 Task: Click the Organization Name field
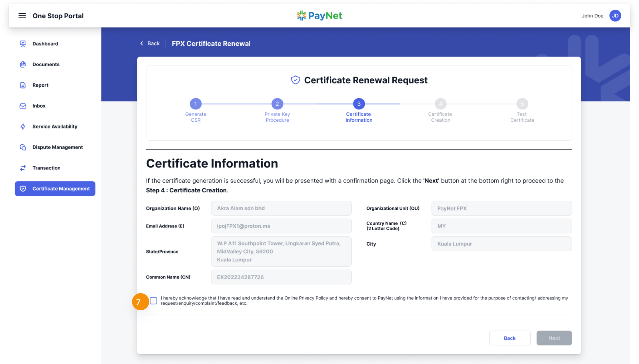point(281,208)
